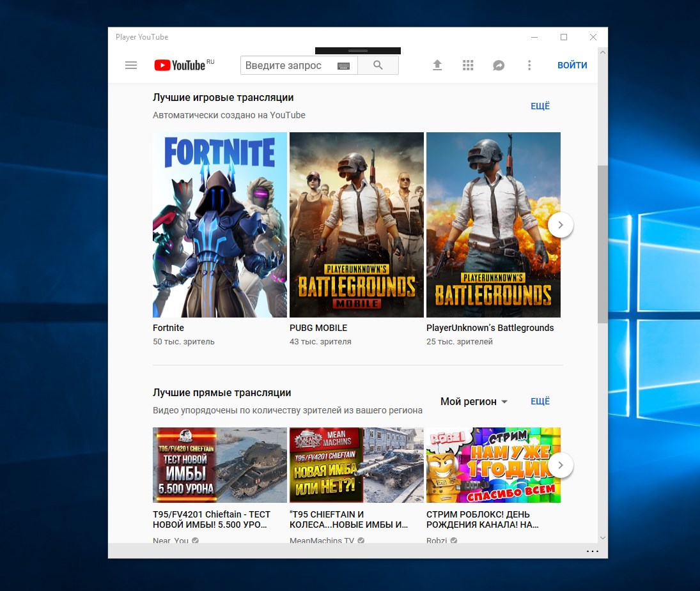
Task: Open the on-screen keyboard icon in search
Action: point(343,66)
